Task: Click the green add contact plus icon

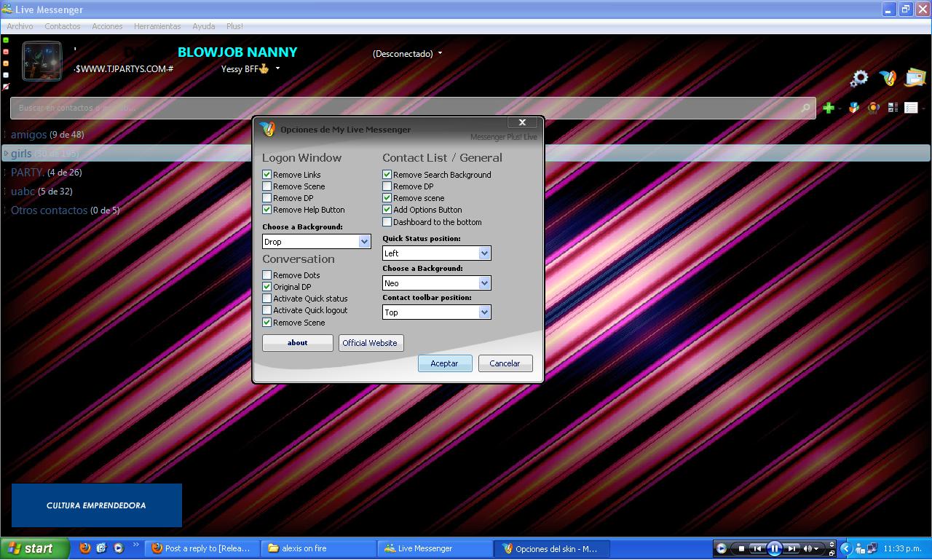Action: pos(829,108)
